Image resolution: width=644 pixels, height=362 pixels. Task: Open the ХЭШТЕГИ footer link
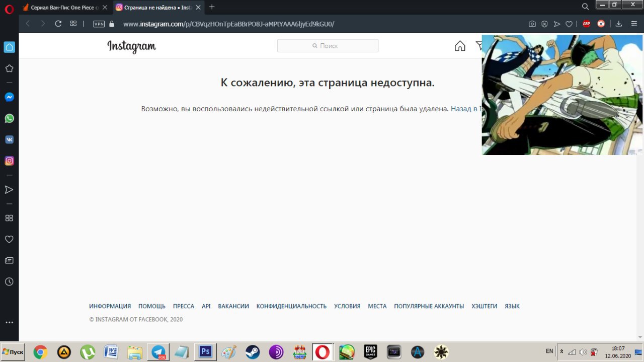pyautogui.click(x=485, y=306)
